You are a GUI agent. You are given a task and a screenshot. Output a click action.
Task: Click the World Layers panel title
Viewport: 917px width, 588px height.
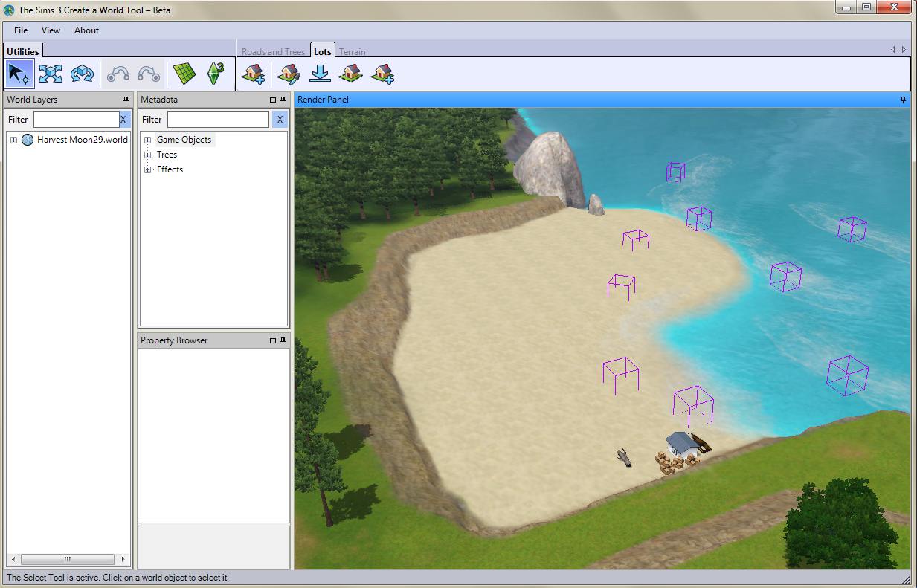[32, 100]
